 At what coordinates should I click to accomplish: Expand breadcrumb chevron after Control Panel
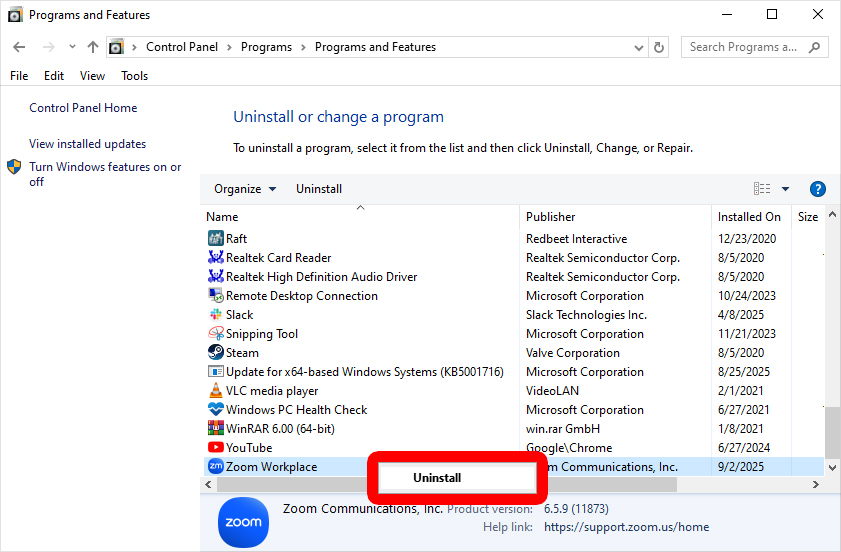coord(229,47)
